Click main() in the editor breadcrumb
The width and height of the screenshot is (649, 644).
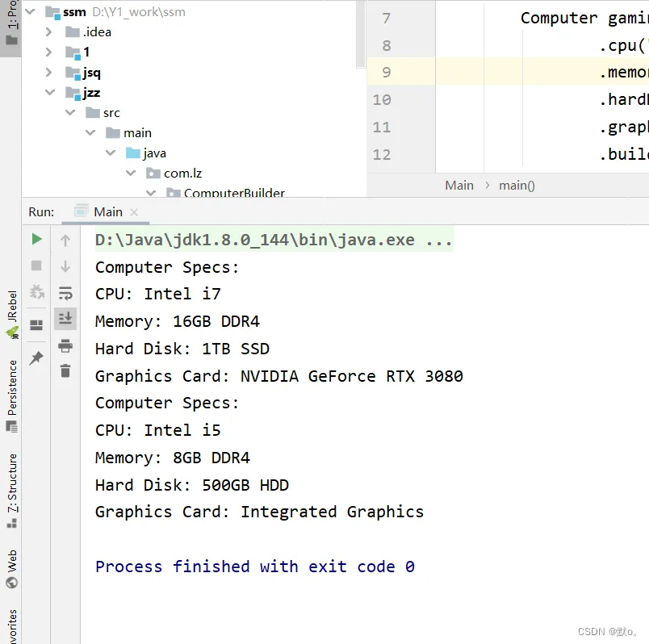[517, 186]
